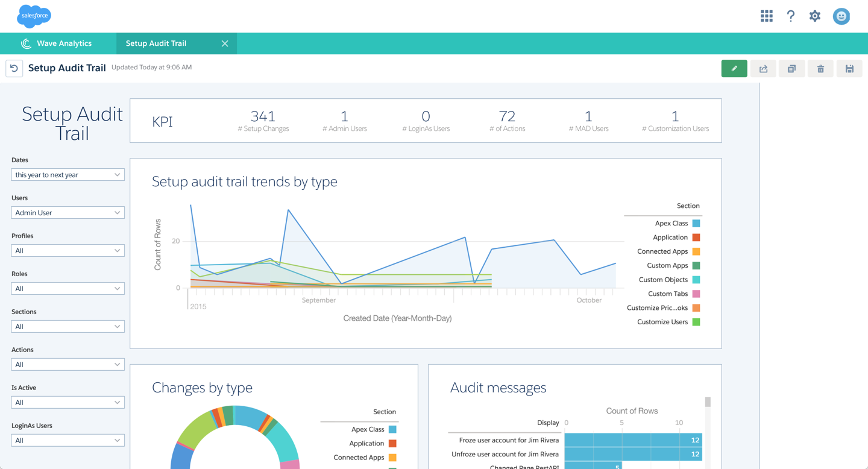
Task: Click the share dashboard icon
Action: 763,68
